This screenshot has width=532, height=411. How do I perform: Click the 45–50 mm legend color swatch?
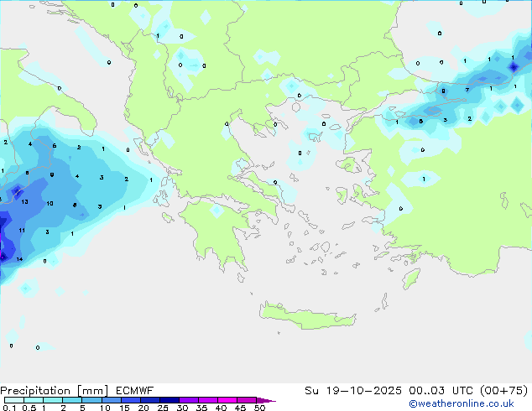[x=247, y=400]
